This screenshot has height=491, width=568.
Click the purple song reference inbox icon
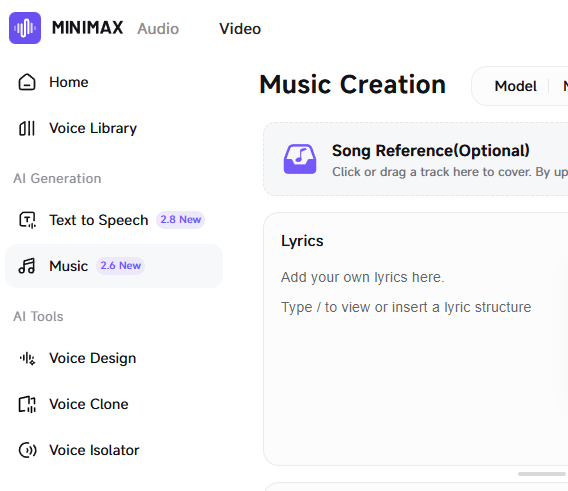point(300,159)
